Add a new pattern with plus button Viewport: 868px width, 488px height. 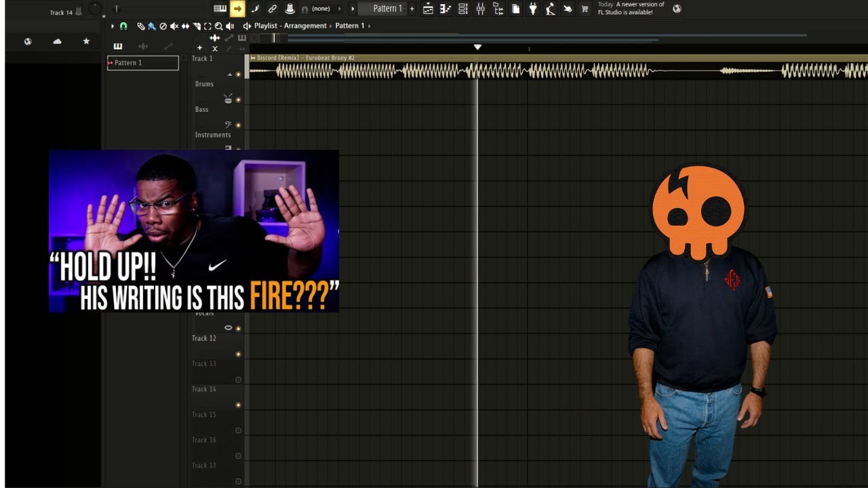[x=412, y=9]
